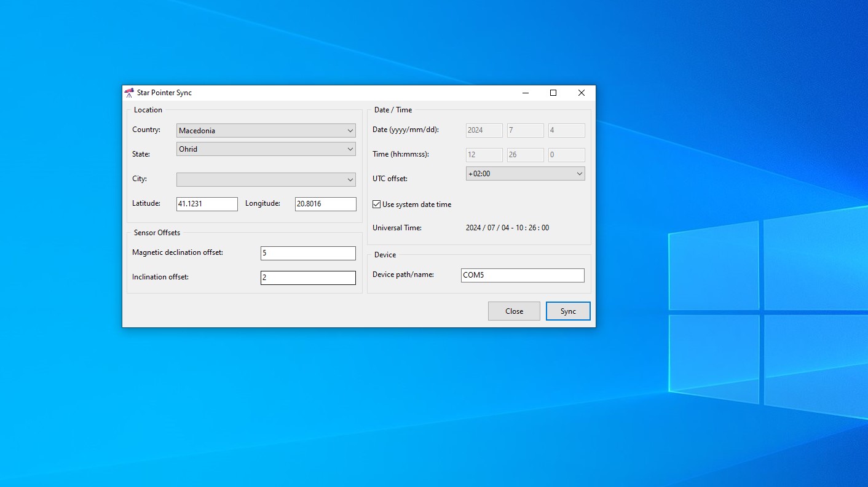Open the empty City dropdown
868x487 pixels.
tap(266, 179)
